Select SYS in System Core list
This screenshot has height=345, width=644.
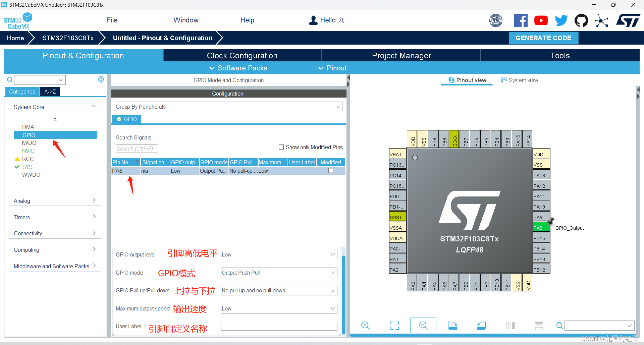(x=27, y=167)
